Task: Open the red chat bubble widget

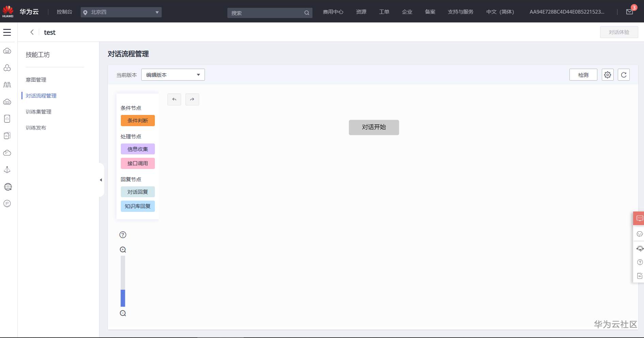Action: click(639, 218)
